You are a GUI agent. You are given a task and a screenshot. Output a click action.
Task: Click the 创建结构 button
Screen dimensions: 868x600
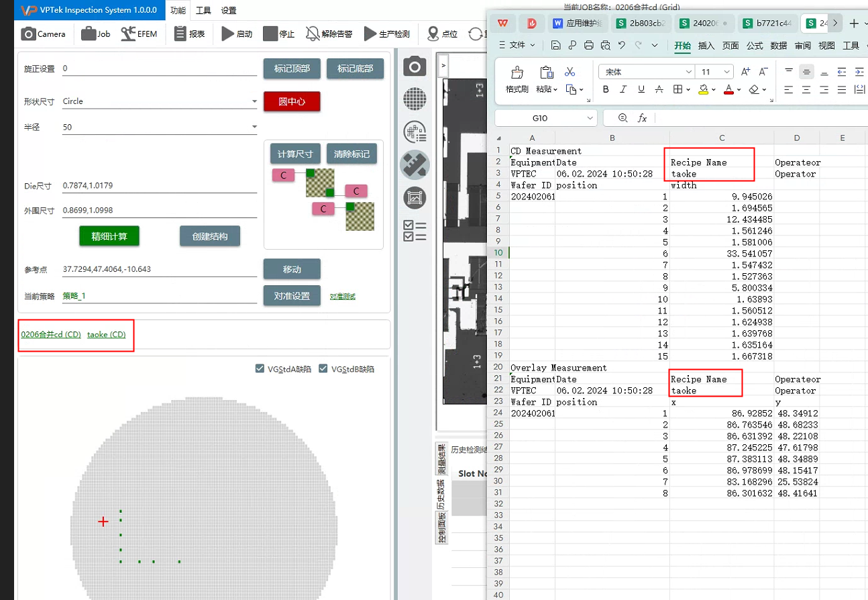click(210, 236)
